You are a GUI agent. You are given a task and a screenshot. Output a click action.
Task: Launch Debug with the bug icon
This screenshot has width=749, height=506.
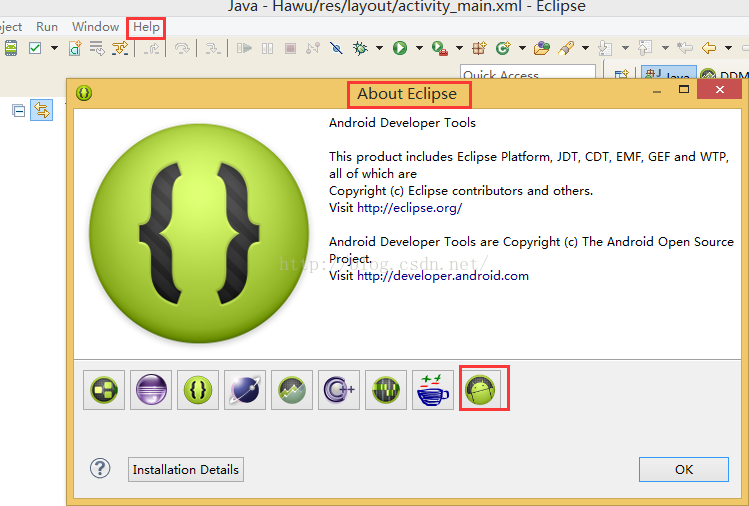[x=360, y=48]
